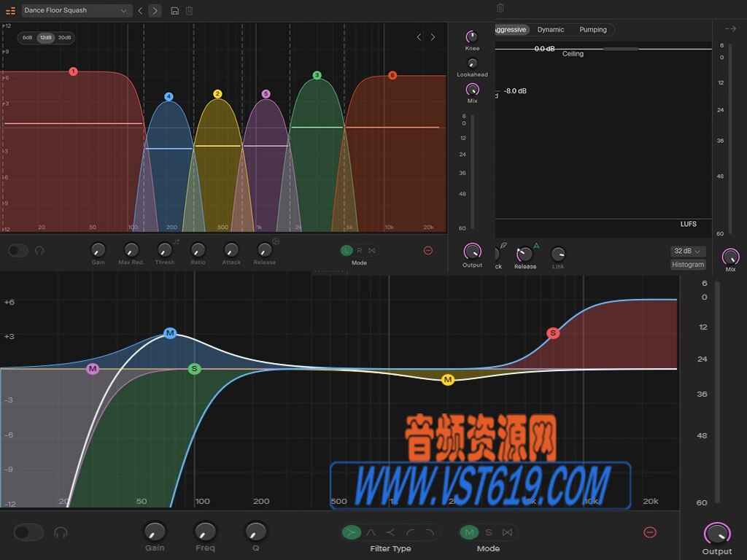Select the third filter type icon

391,532
